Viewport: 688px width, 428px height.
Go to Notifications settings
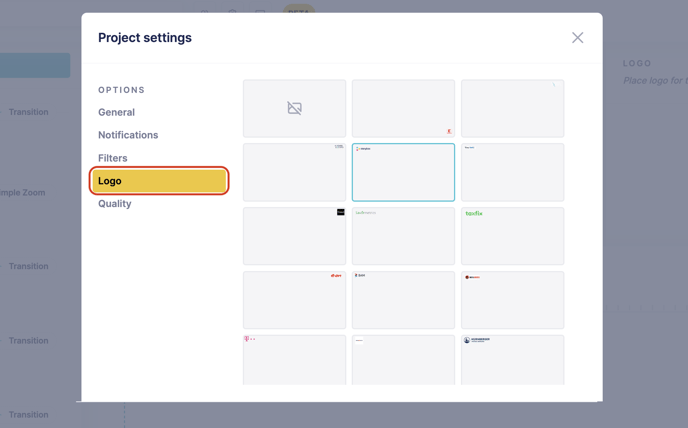click(128, 135)
